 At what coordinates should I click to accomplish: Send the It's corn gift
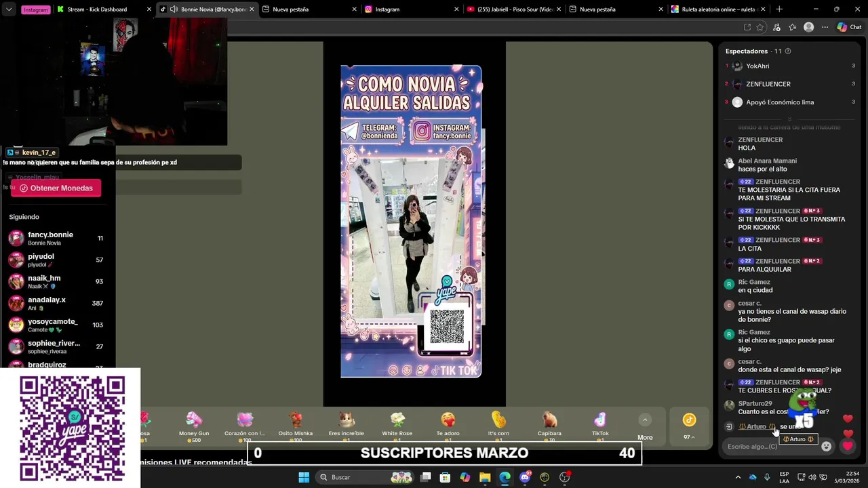click(498, 426)
